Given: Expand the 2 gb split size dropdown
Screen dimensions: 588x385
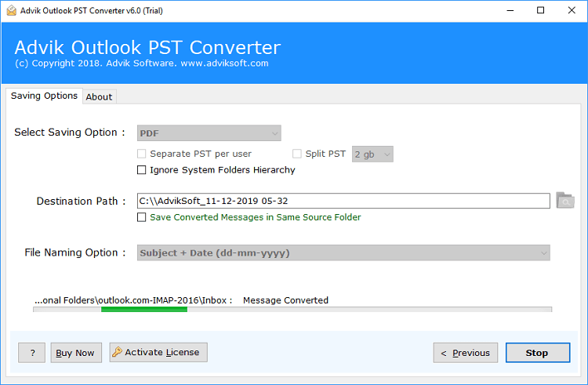Looking at the screenshot, I should click(x=372, y=154).
